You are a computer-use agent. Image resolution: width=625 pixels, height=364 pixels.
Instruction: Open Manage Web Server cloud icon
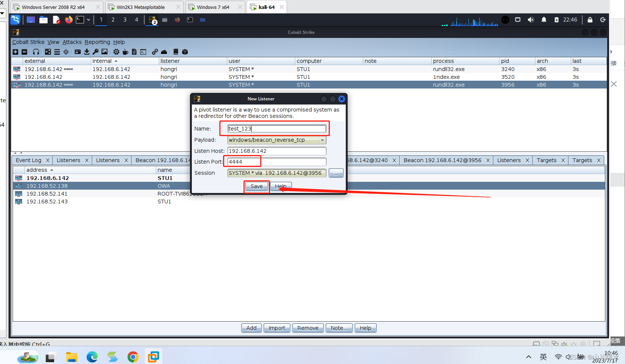point(164,52)
